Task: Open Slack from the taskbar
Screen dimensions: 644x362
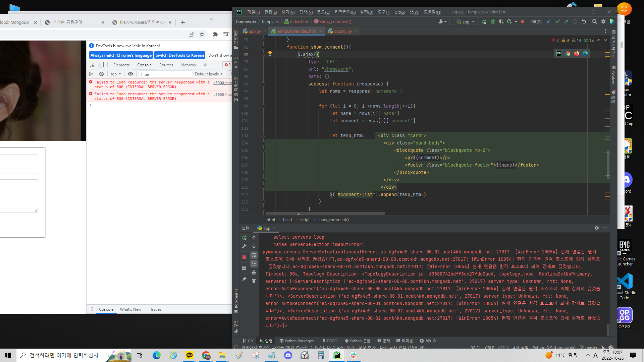Action: 354,355
